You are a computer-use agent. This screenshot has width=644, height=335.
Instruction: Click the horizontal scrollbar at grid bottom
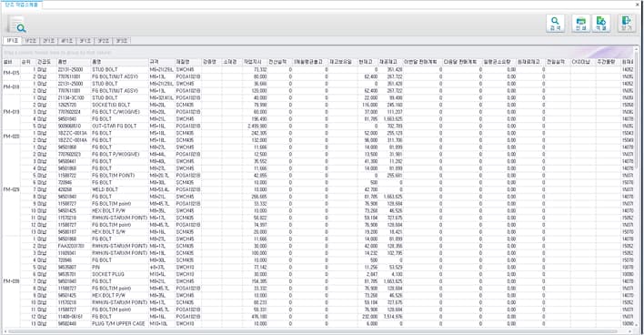(x=312, y=331)
